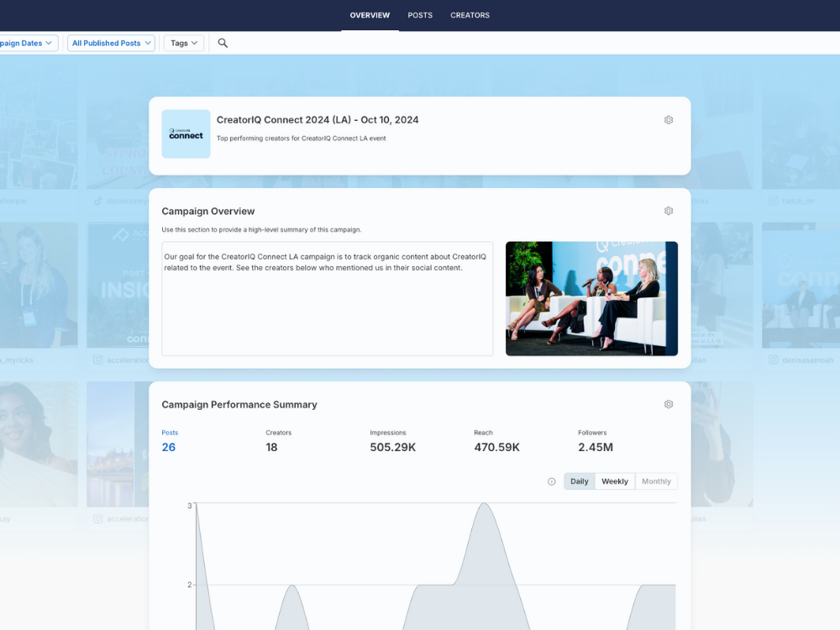Click the search magnifier icon

pyautogui.click(x=223, y=43)
